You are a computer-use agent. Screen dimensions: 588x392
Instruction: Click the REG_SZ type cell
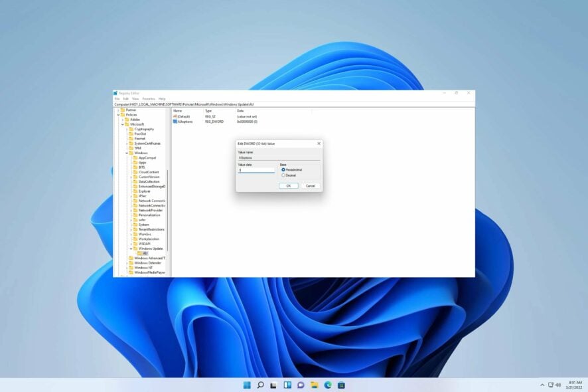point(210,116)
